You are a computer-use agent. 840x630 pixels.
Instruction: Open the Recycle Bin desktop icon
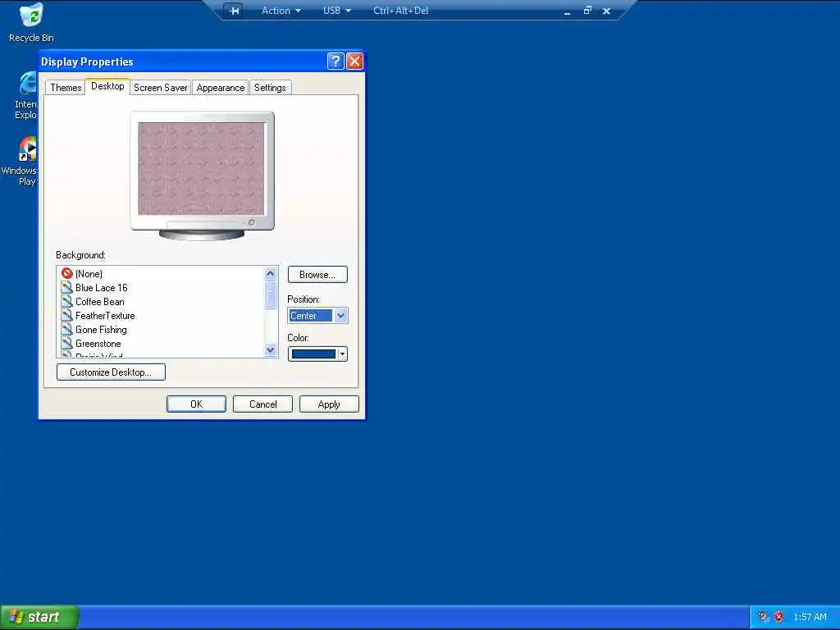[x=31, y=22]
